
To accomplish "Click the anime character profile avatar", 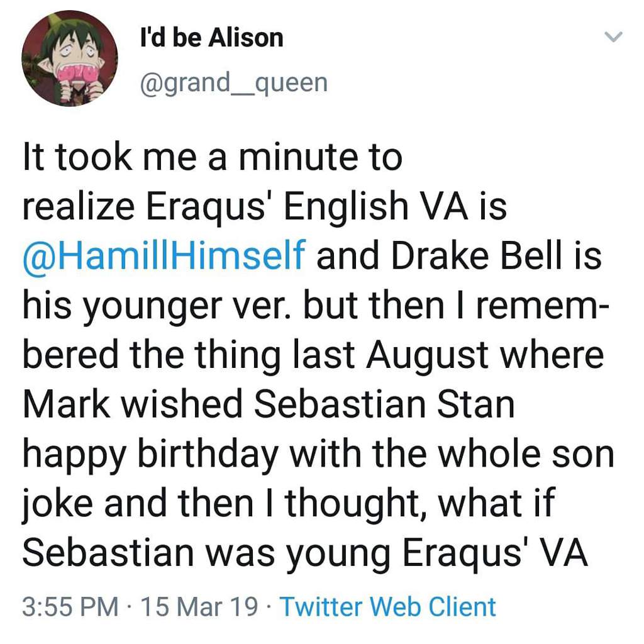I will pyautogui.click(x=69, y=58).
